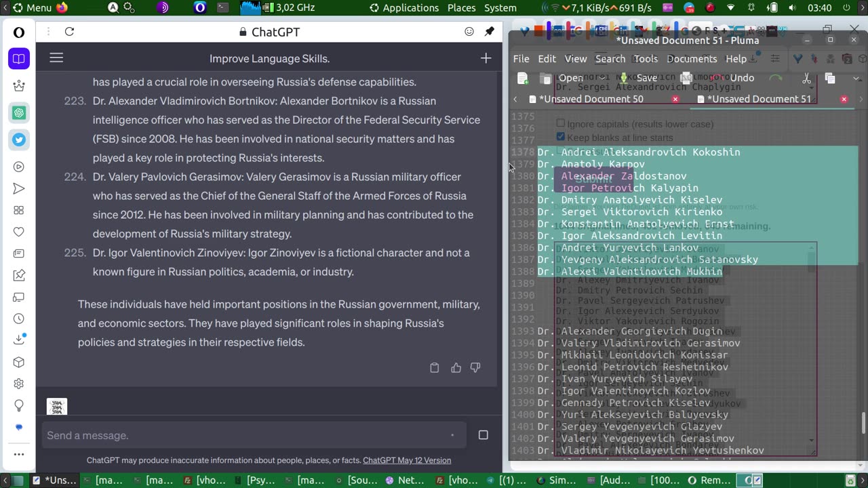This screenshot has height=488, width=868.
Task: Save the document in Pluma
Action: pyautogui.click(x=638, y=78)
